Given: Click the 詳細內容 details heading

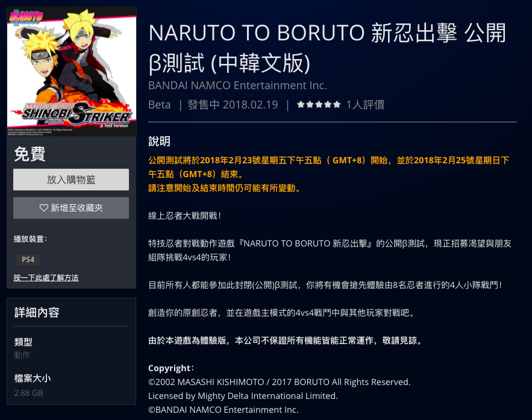Looking at the screenshot, I should point(37,313).
